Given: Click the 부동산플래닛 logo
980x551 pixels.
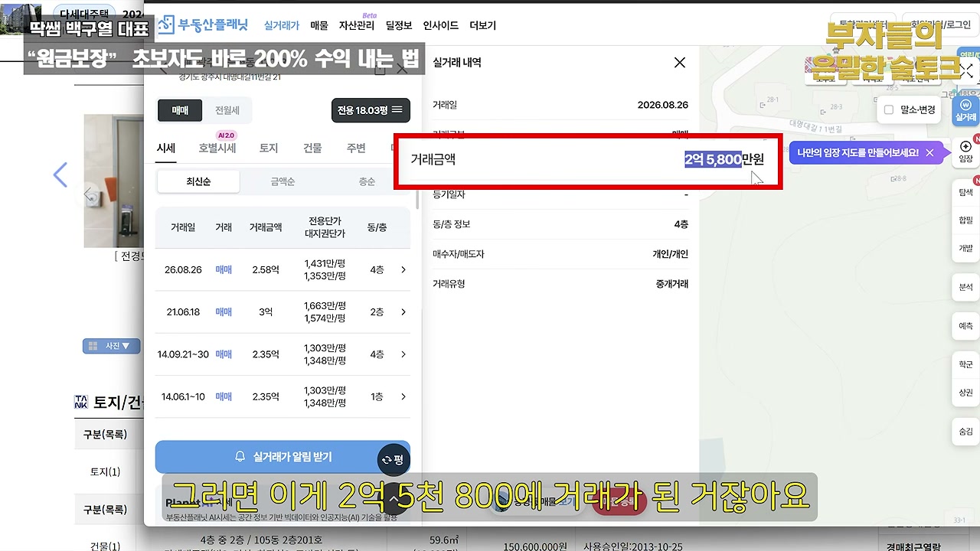Looking at the screenshot, I should pos(203,25).
